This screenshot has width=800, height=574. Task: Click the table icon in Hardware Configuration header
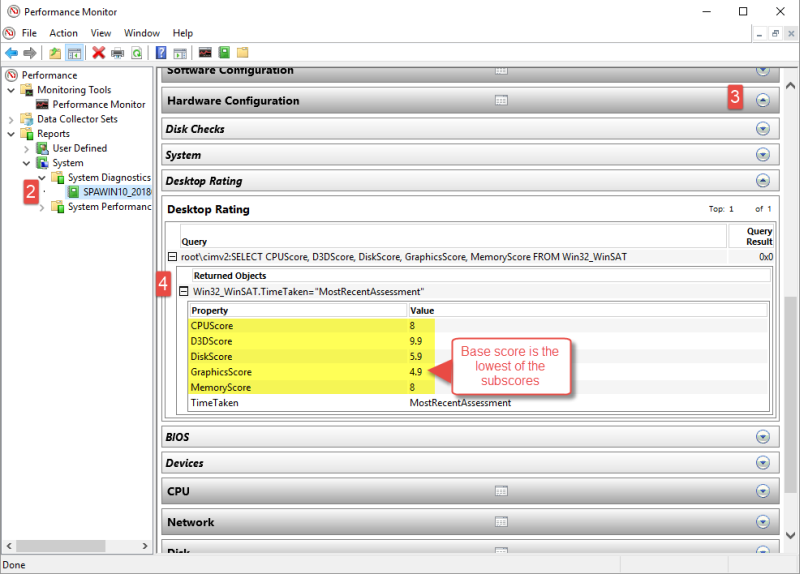coord(501,101)
